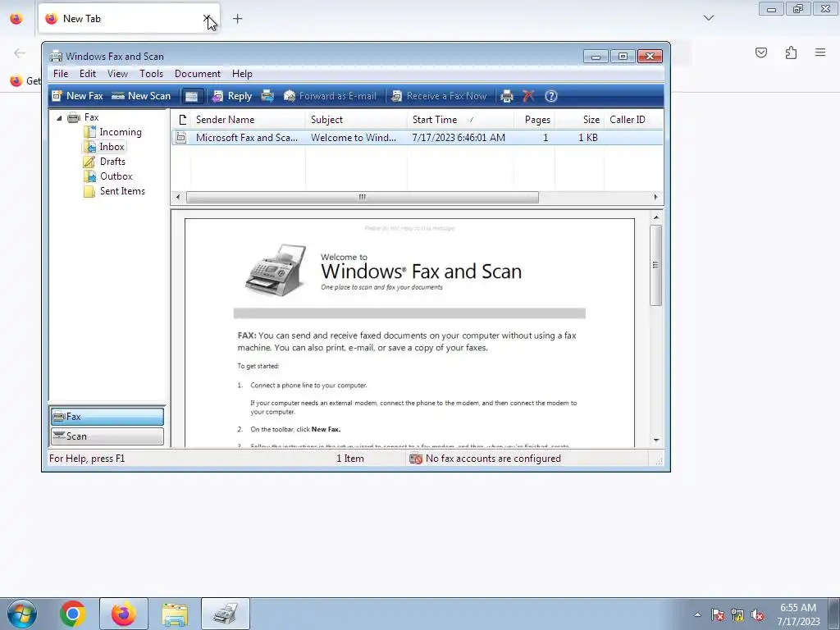Toggle the preview pane toolbar icon

click(x=191, y=96)
